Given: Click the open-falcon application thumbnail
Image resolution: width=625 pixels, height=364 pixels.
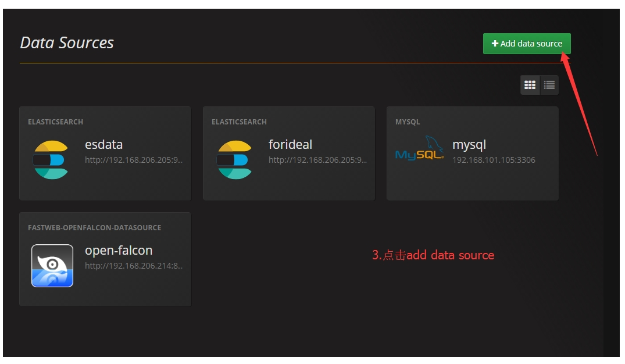Looking at the screenshot, I should (52, 266).
